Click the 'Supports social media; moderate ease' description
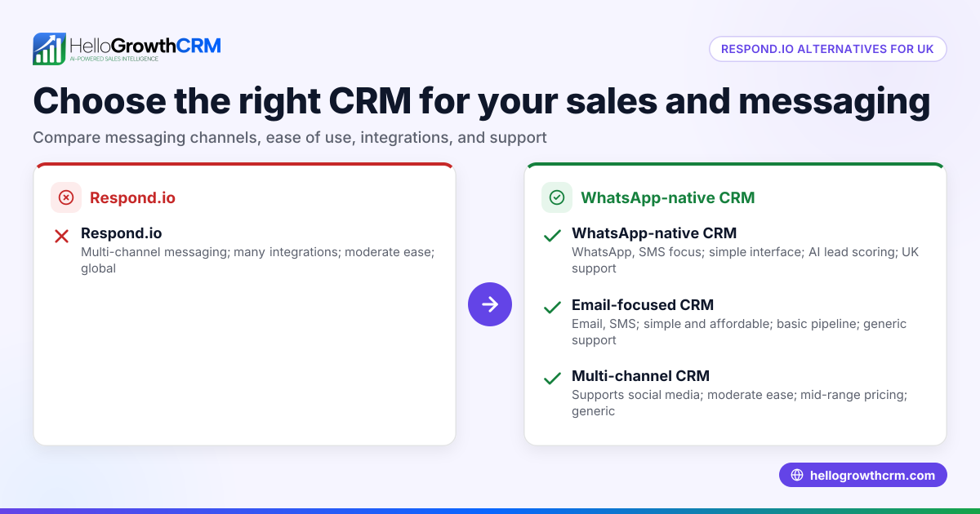Viewport: 980px width, 514px height. coord(739,402)
